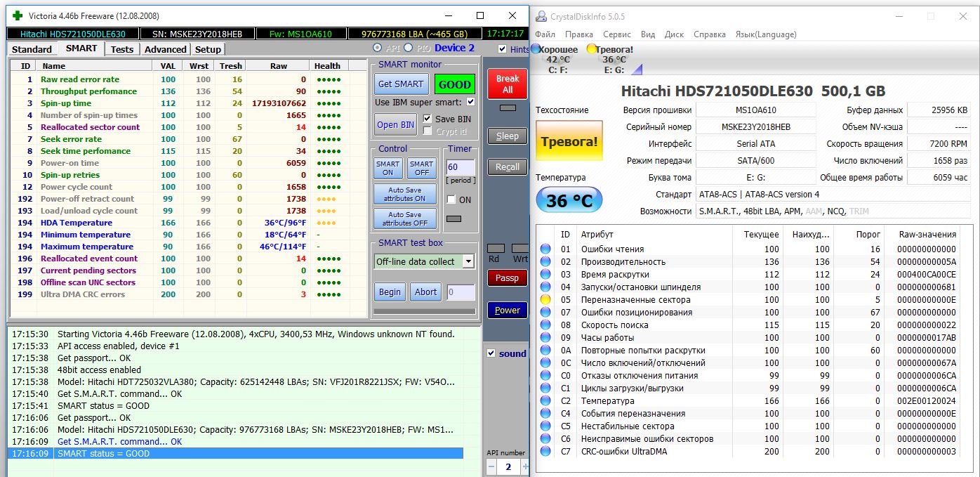This screenshot has height=477, width=980.
Task: Uncheck the Save BIN checkbox
Action: (428, 119)
